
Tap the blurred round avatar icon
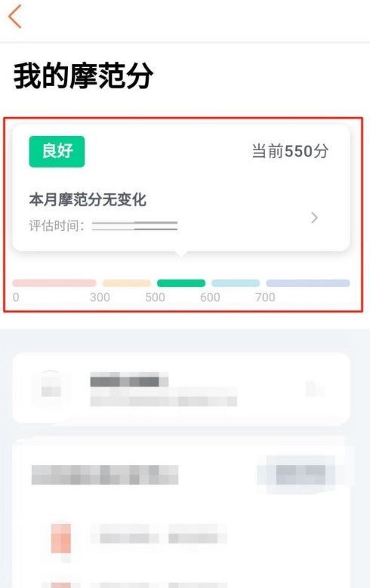pyautogui.click(x=51, y=388)
